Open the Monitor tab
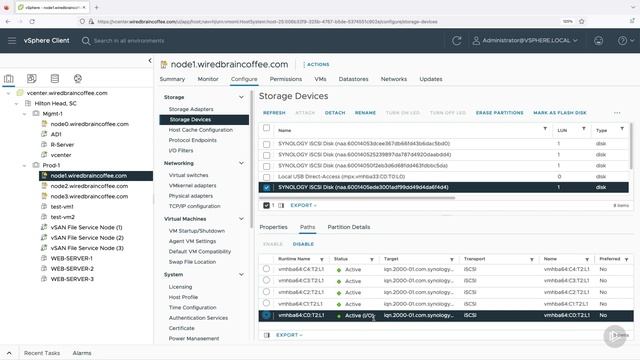This screenshot has width=640, height=360. [x=208, y=79]
